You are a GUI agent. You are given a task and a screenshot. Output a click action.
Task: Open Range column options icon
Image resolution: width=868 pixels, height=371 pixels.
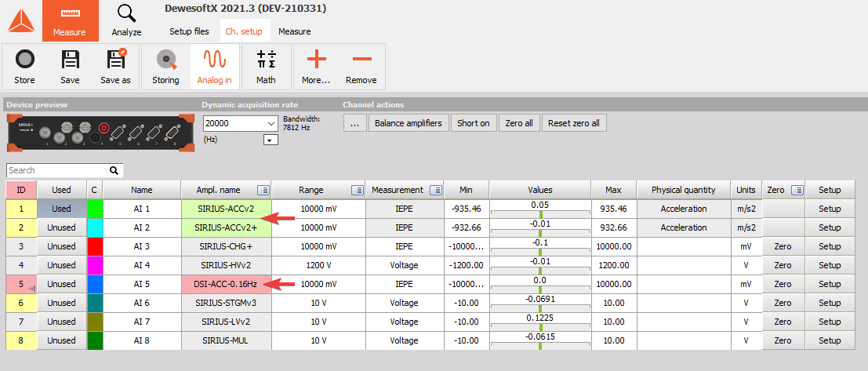click(x=358, y=190)
